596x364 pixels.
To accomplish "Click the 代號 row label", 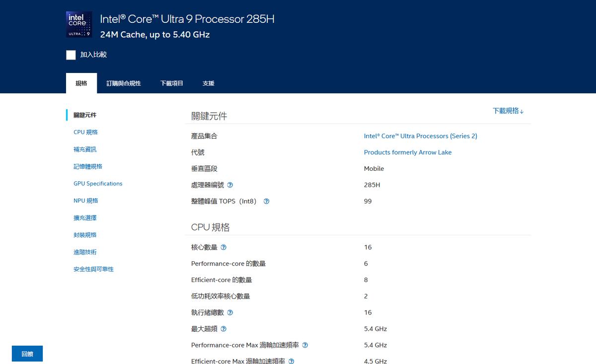I will point(198,152).
